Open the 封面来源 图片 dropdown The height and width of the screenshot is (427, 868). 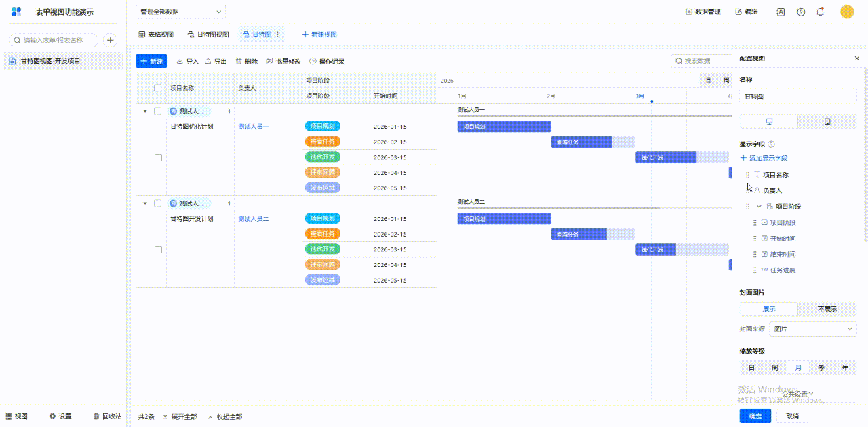point(813,329)
